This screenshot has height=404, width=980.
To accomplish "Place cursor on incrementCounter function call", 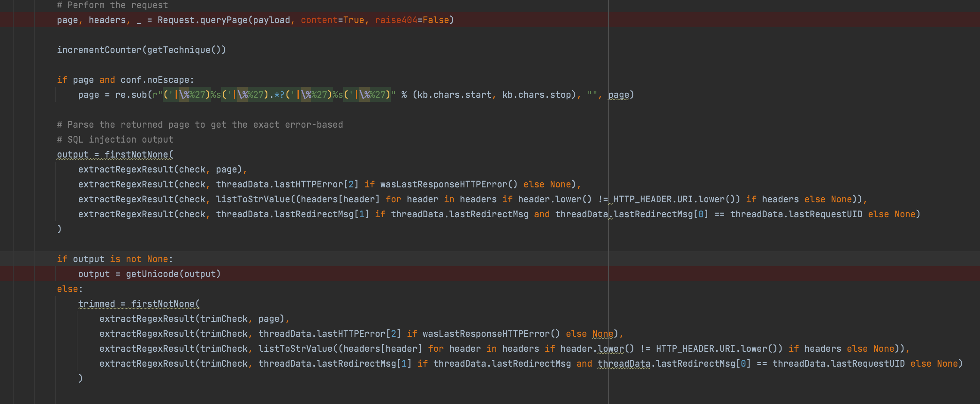I will [99, 50].
